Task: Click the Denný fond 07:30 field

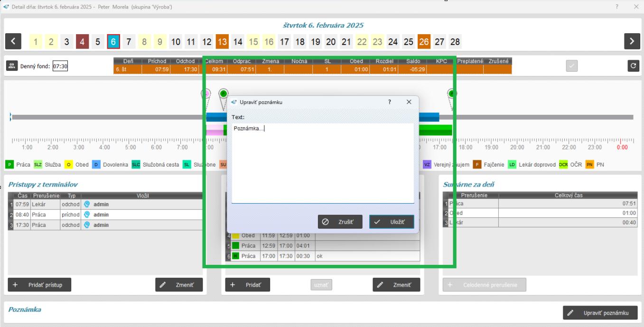Action: (60, 66)
